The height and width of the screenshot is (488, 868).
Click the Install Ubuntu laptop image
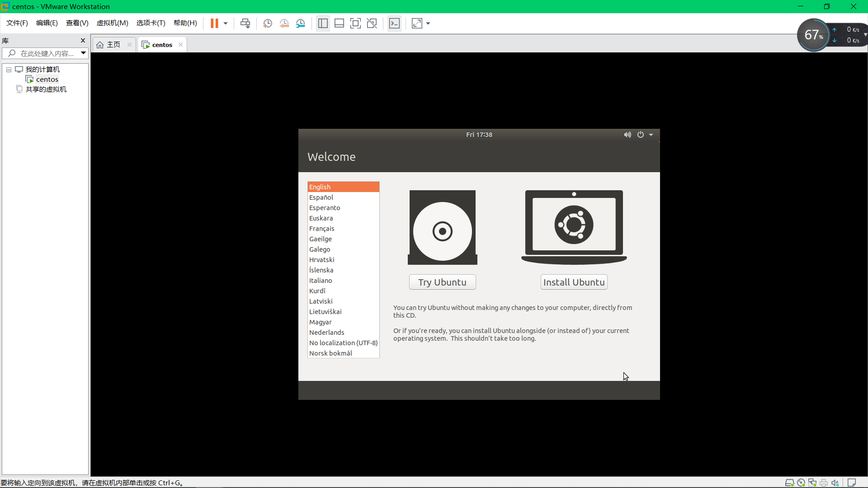574,227
